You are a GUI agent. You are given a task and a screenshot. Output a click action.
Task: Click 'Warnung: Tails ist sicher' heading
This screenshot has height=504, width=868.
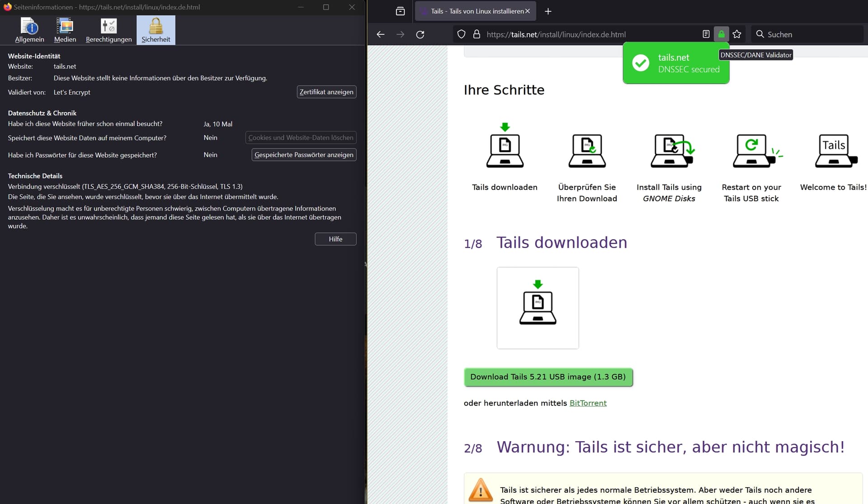(x=670, y=447)
